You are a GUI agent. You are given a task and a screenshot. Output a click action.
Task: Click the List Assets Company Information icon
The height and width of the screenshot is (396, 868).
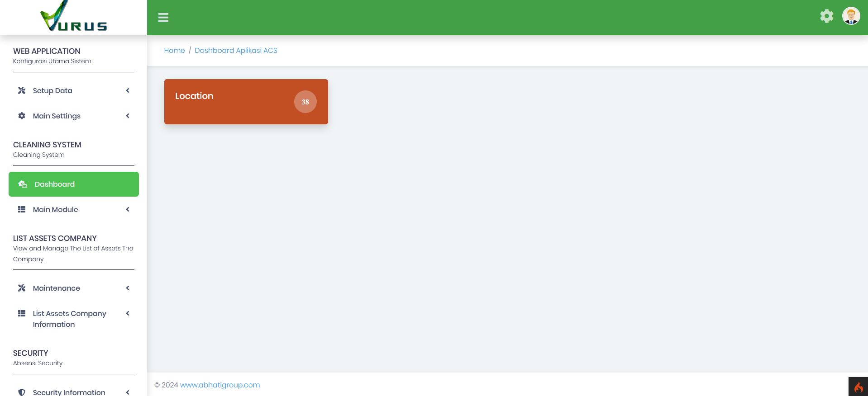[22, 313]
